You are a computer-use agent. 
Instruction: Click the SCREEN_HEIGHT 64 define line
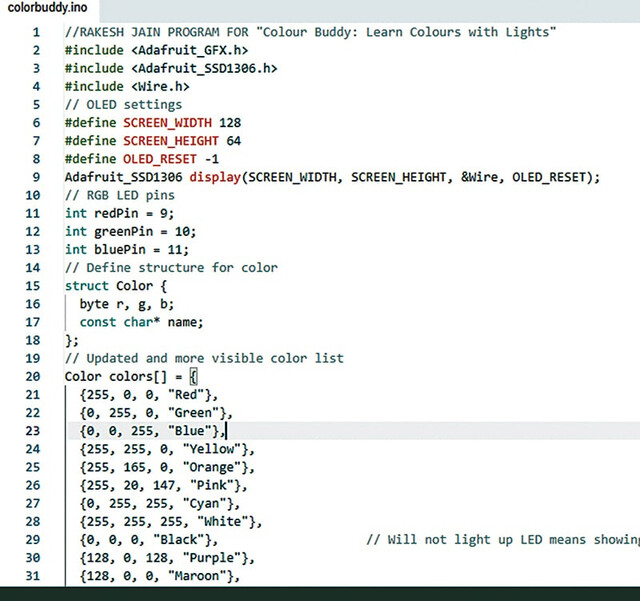click(153, 141)
